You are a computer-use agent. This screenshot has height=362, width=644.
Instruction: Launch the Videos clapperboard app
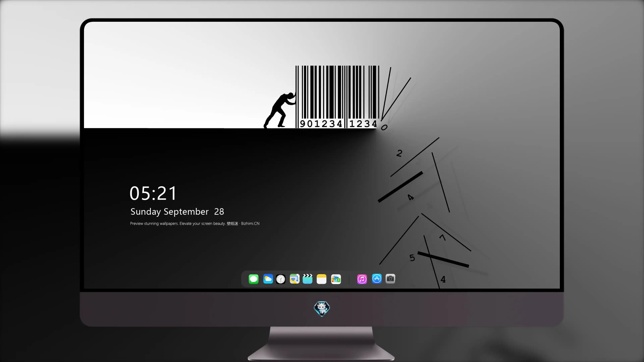(x=308, y=279)
